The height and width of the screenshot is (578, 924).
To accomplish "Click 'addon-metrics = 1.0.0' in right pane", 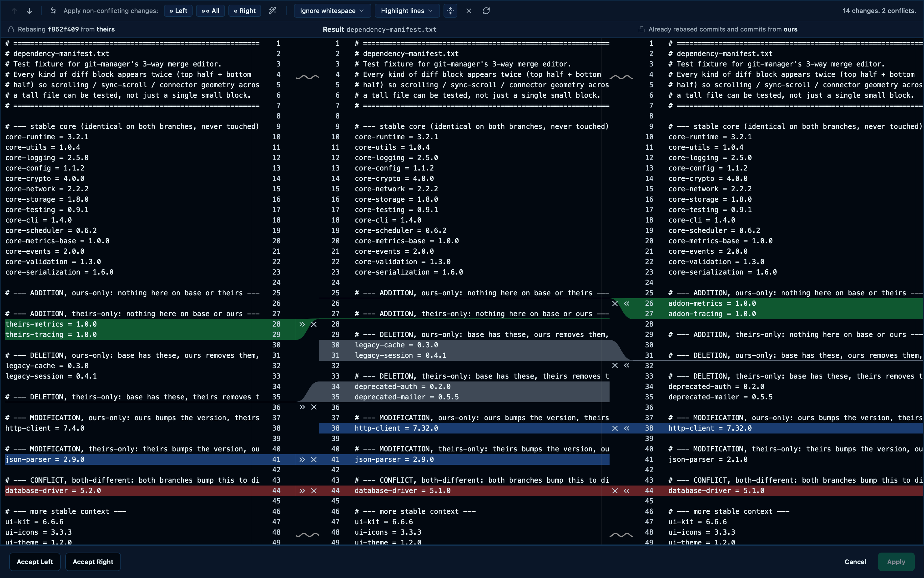I will (x=712, y=303).
